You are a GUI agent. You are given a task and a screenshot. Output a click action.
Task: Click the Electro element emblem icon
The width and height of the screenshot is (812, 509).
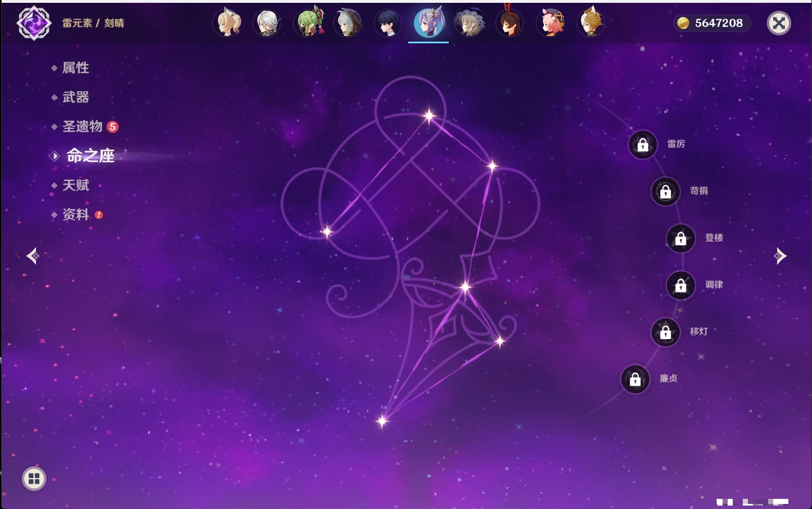[x=34, y=23]
